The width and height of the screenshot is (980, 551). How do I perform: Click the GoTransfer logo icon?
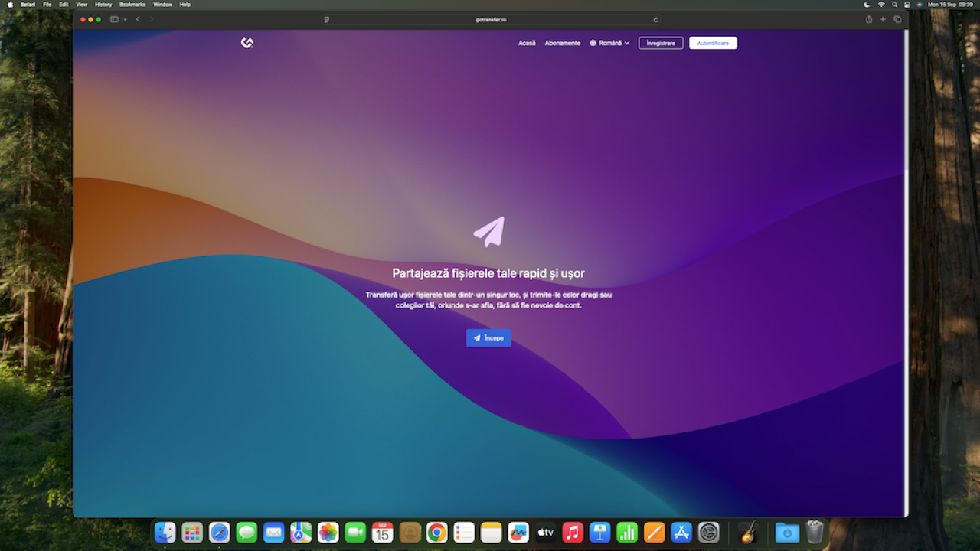pos(247,43)
